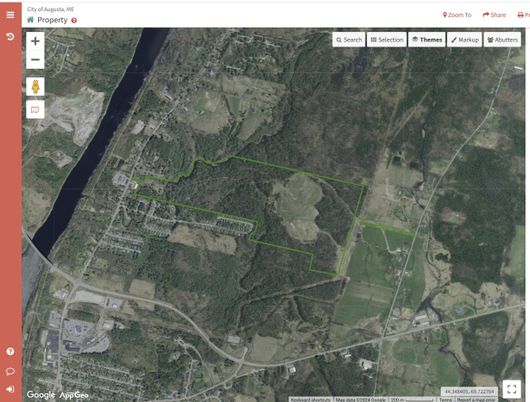Zoom in on the map
Screen dimensions: 530x402
pyautogui.click(x=35, y=41)
